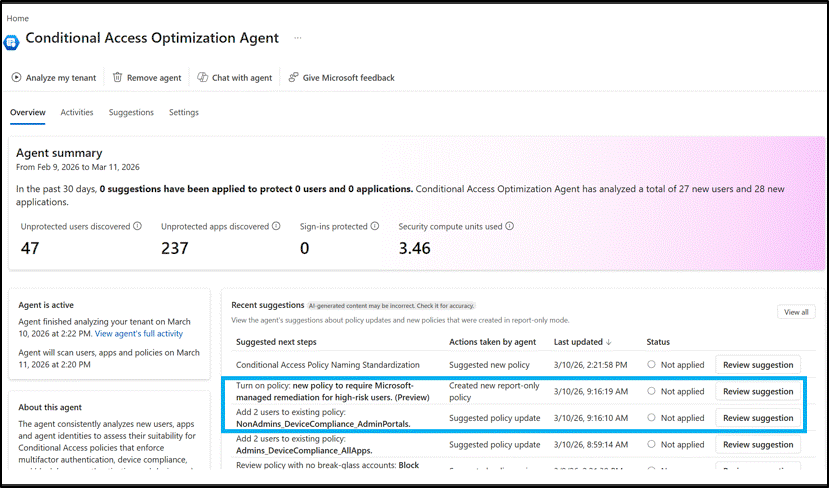Image resolution: width=829 pixels, height=488 pixels.
Task: Click Not applied status circle for Naming Standardization
Action: pyautogui.click(x=651, y=365)
